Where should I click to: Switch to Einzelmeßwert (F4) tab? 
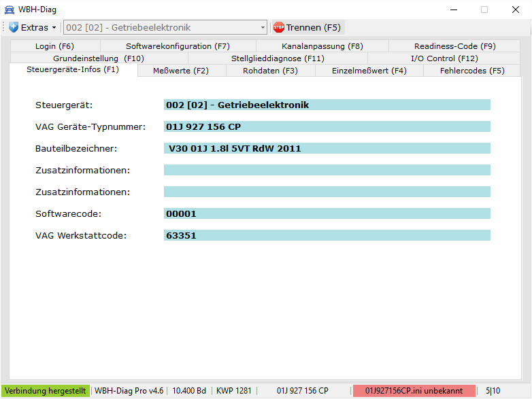click(x=369, y=71)
